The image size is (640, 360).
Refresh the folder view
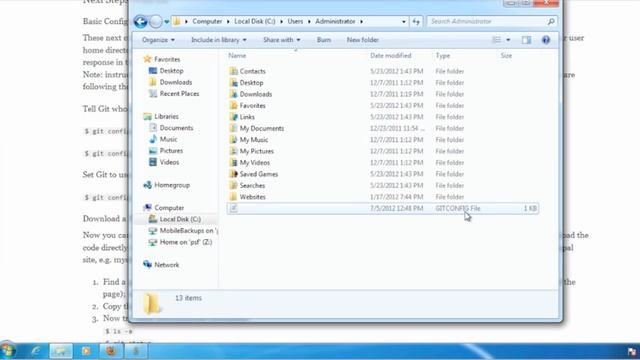(x=416, y=22)
